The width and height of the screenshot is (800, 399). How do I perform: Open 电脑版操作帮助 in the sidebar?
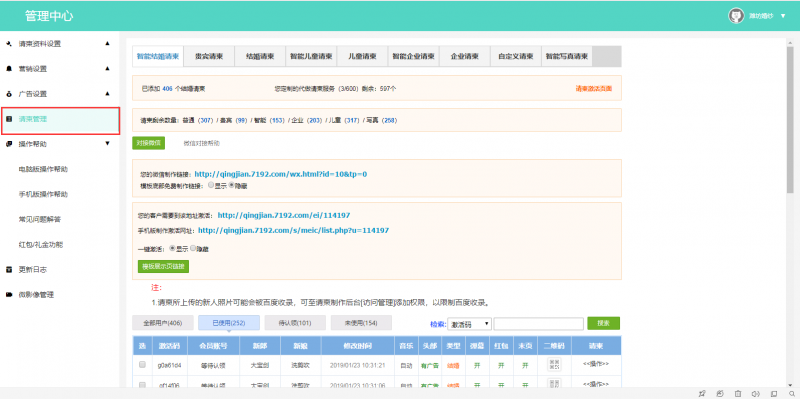coord(43,169)
